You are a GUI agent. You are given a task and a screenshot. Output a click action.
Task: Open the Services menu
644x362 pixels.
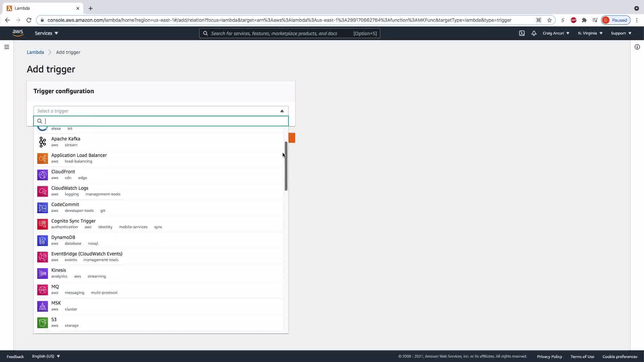[46, 33]
